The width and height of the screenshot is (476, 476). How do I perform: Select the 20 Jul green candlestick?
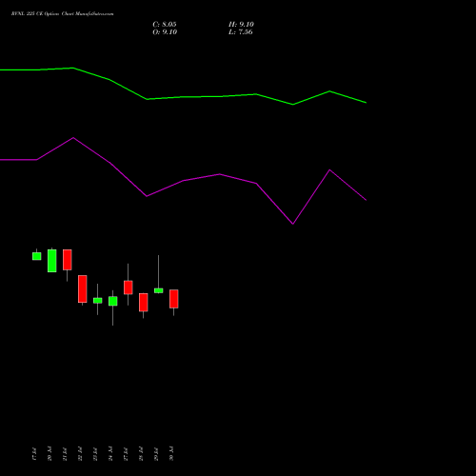[x=52, y=261]
